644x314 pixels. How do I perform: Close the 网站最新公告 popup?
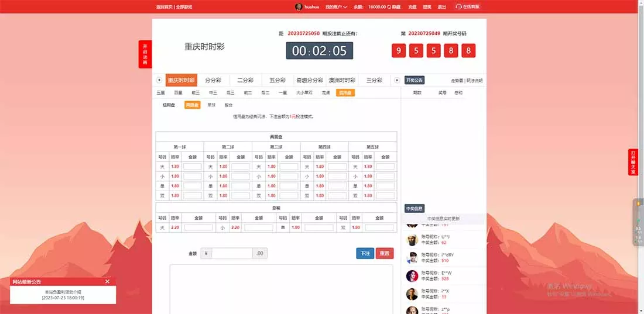107,281
